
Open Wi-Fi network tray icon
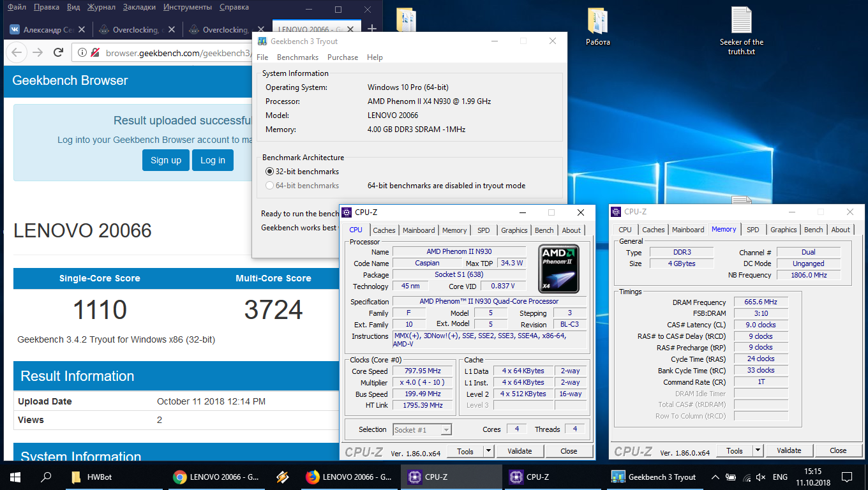point(745,477)
